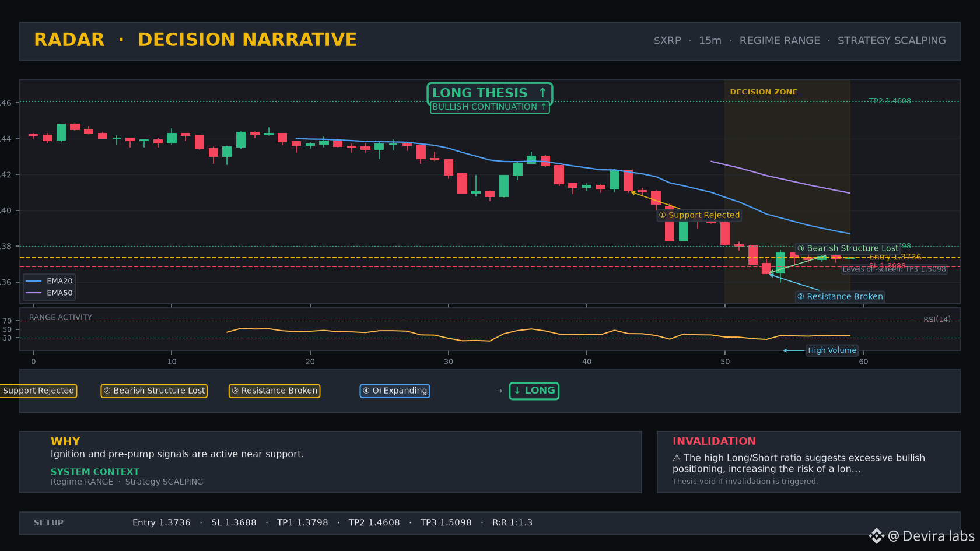980x551 pixels.
Task: Click the Support Rejected annotation on the chart
Action: pyautogui.click(x=699, y=215)
